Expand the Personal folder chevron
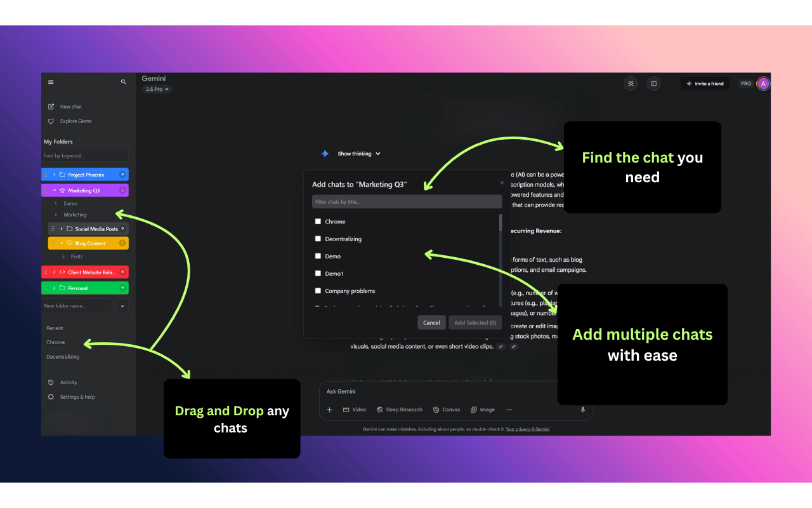 [55, 288]
